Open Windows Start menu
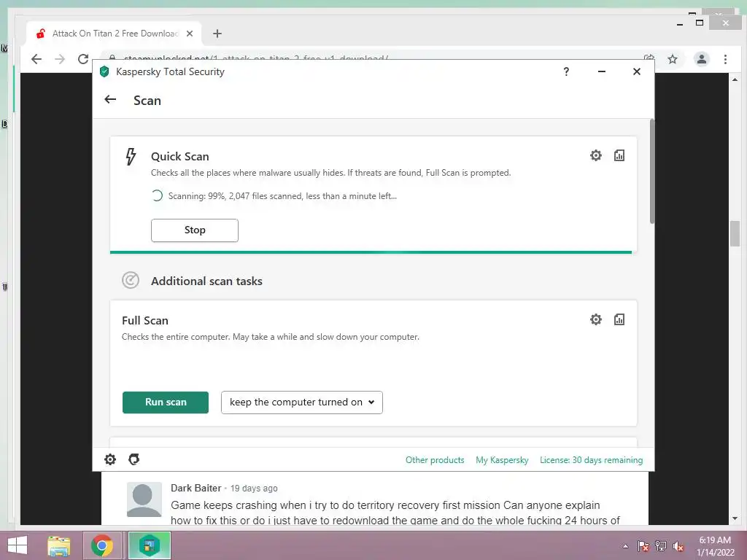The height and width of the screenshot is (560, 747). pyautogui.click(x=18, y=545)
